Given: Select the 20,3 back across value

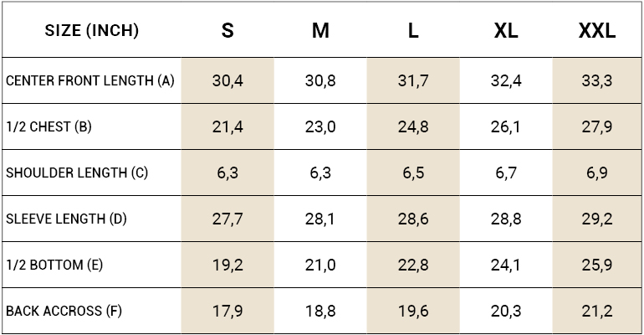Looking at the screenshot, I should 506,312.
